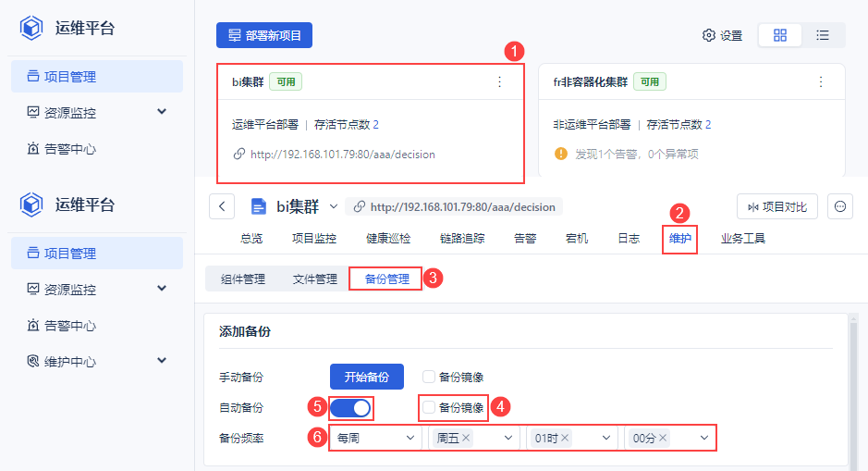The width and height of the screenshot is (868, 471).
Task: Open the 每周 backup frequency dropdown
Action: click(375, 438)
